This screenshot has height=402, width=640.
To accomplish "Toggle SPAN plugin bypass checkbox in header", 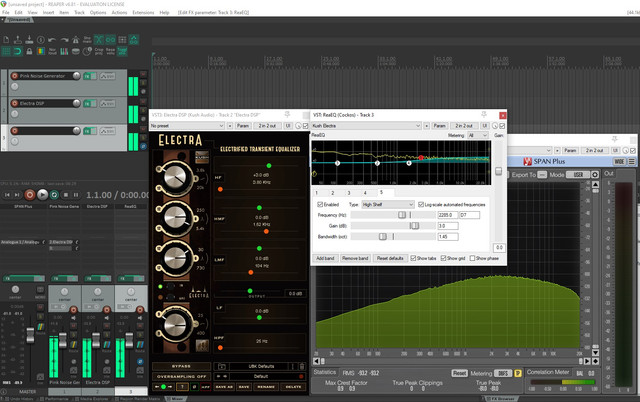I will pyautogui.click(x=633, y=151).
